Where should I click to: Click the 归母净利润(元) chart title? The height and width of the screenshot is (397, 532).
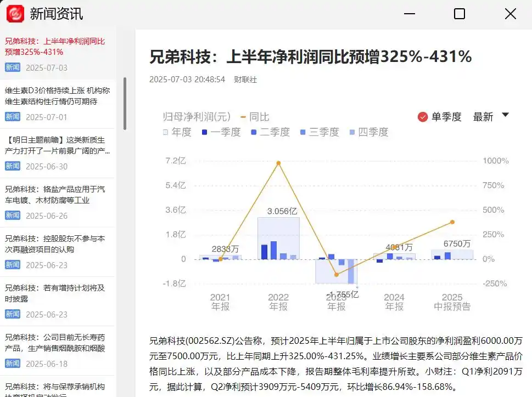[x=197, y=117]
